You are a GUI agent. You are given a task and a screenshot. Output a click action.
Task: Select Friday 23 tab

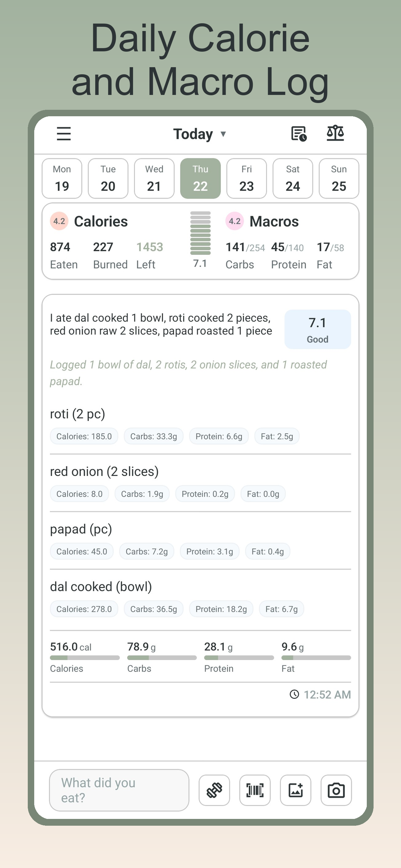tap(246, 178)
